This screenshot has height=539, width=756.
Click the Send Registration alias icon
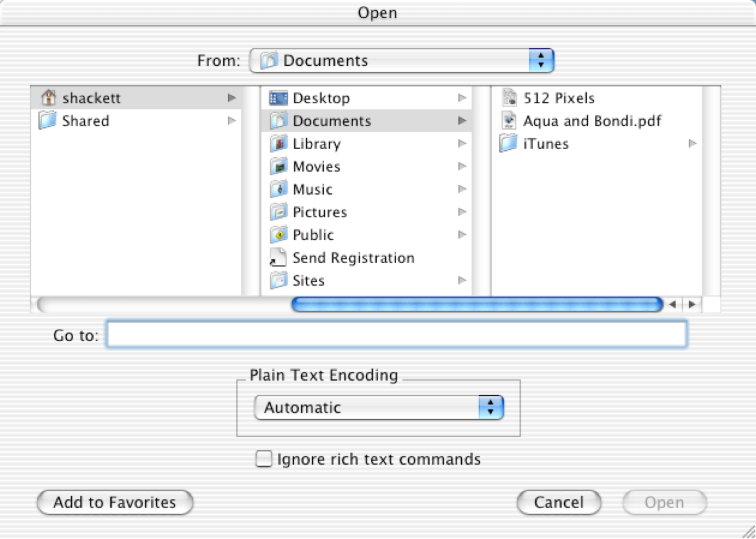[278, 258]
